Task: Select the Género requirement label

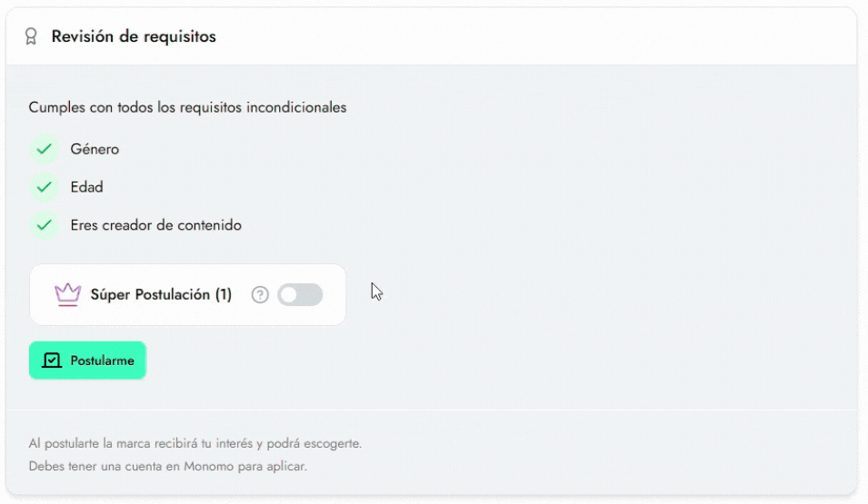Action: tap(95, 149)
